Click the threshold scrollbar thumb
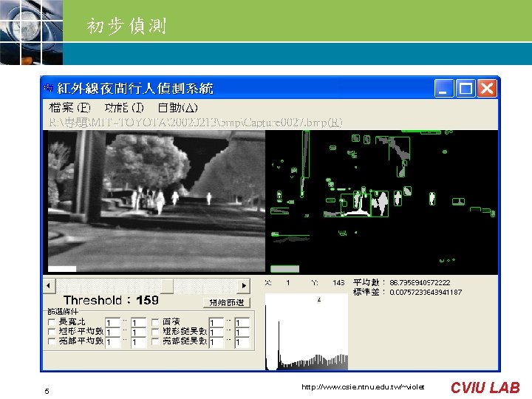 coord(167,286)
